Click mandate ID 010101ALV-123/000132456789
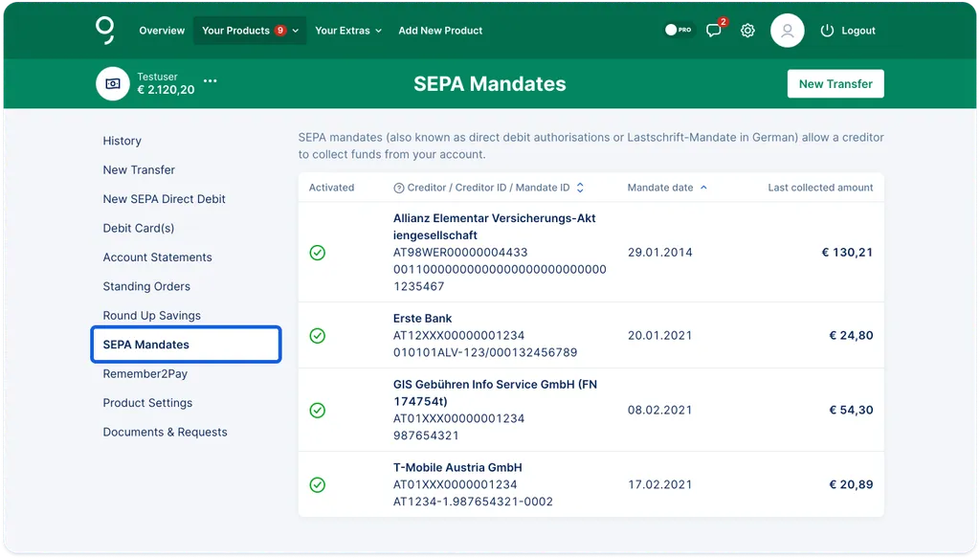The height and width of the screenshot is (558, 980). coord(485,352)
